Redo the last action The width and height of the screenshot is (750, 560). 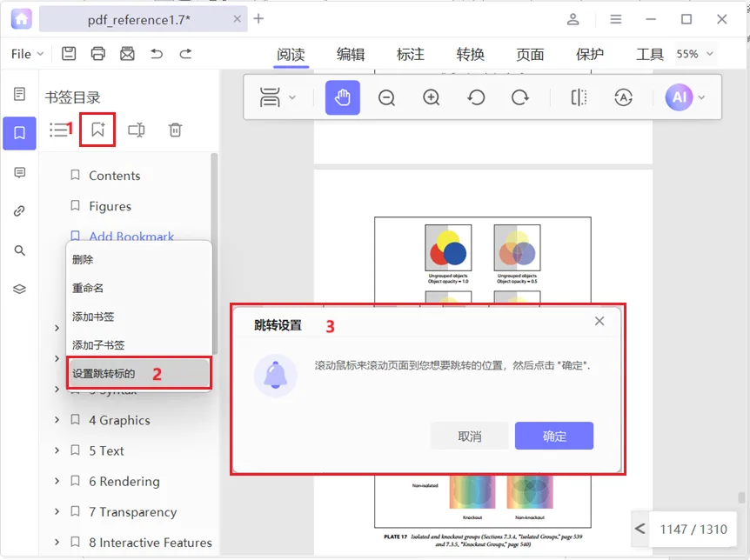click(x=185, y=54)
